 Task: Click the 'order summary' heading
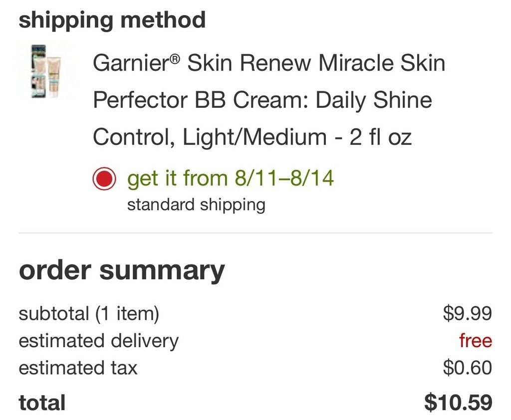122,270
